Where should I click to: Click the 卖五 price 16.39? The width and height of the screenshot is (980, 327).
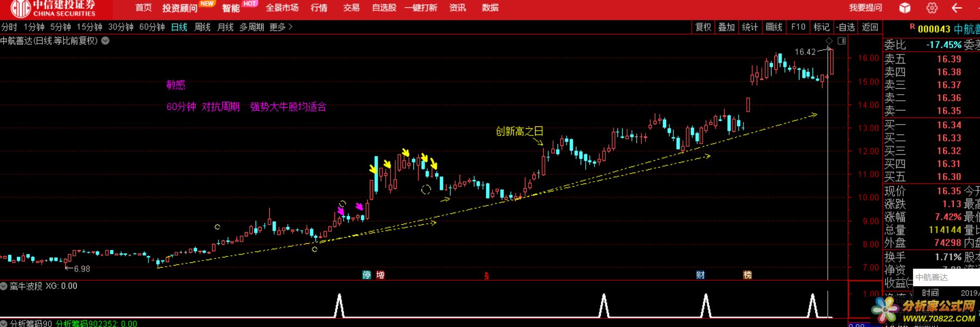pos(949,59)
